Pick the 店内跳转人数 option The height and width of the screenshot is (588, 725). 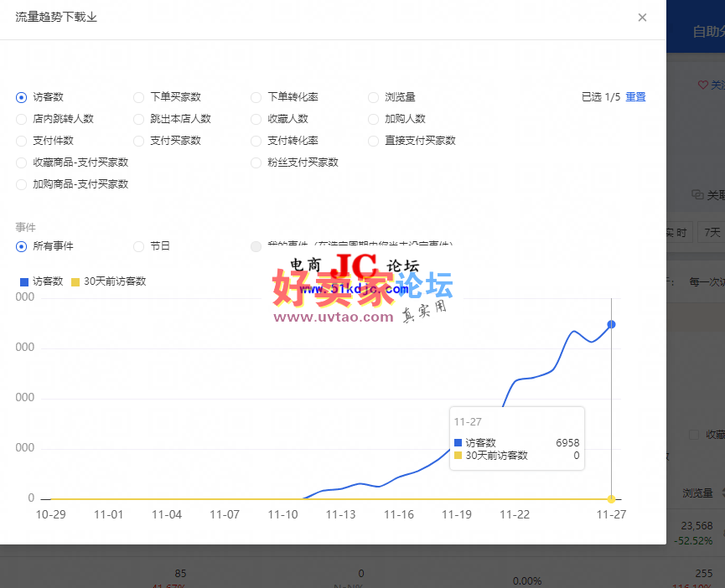click(22, 119)
